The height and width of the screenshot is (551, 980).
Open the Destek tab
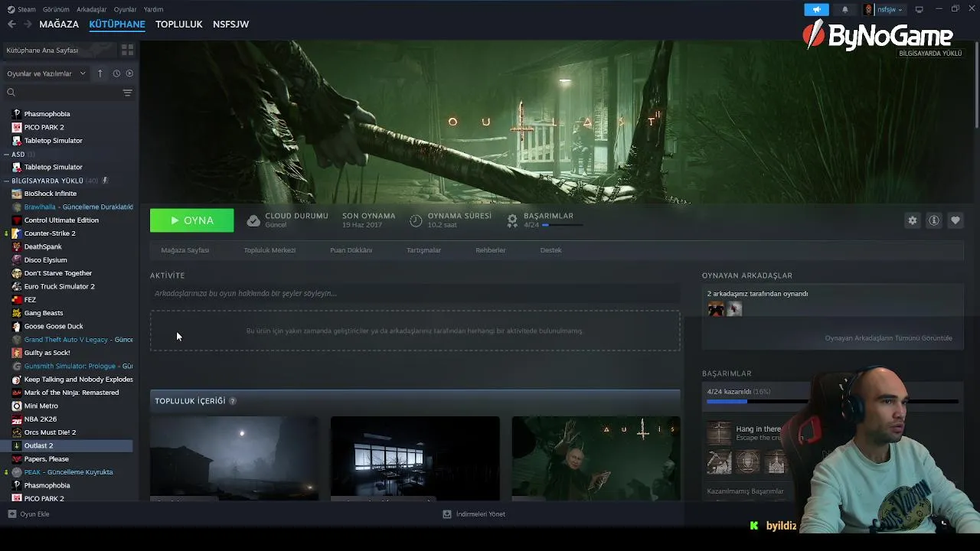coord(550,250)
